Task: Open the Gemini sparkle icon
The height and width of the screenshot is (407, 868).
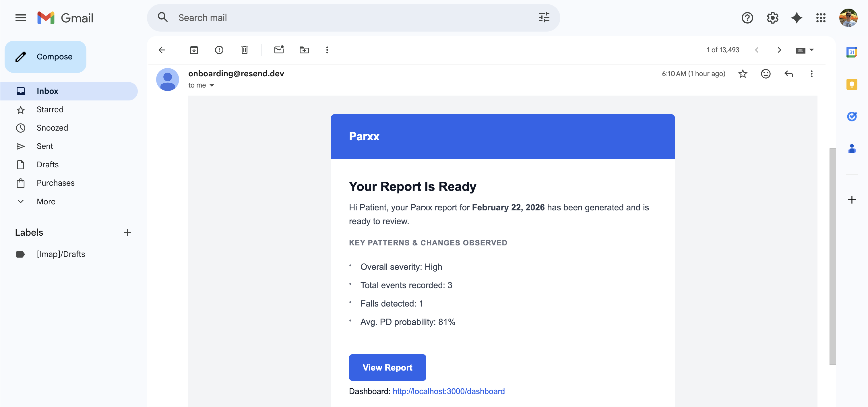Action: point(796,18)
